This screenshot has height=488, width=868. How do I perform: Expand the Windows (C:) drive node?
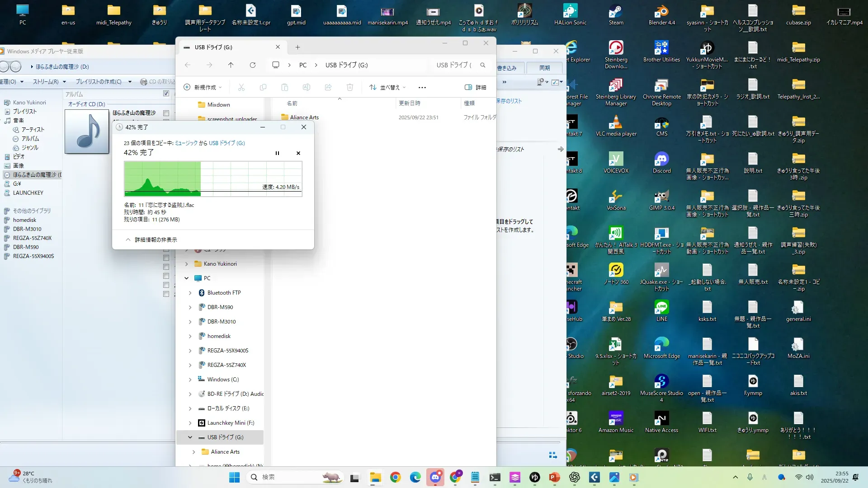click(x=190, y=380)
